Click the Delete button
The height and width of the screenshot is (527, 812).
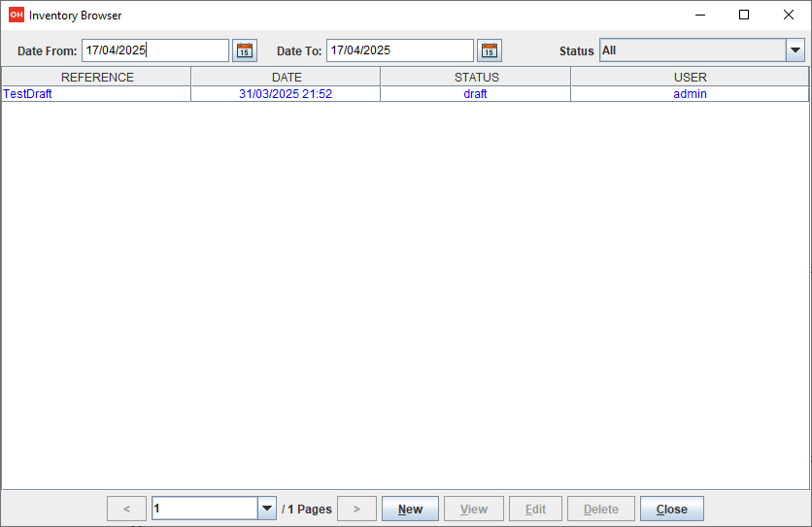pyautogui.click(x=600, y=509)
